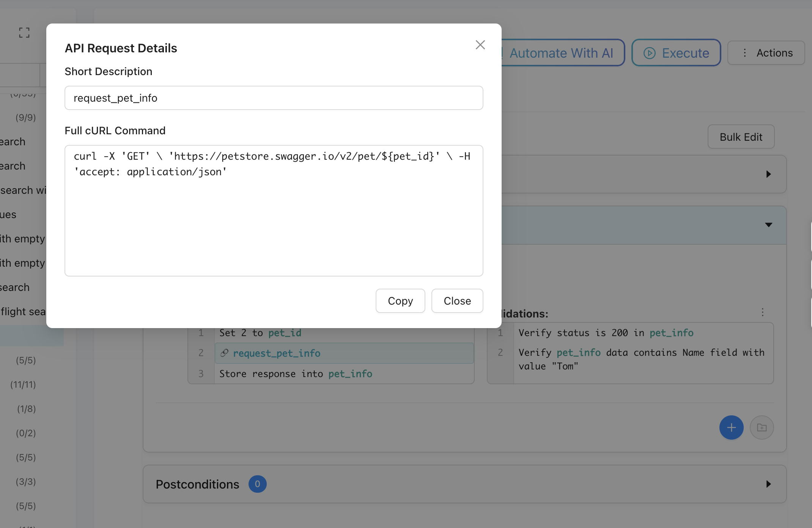The width and height of the screenshot is (812, 528).
Task: Click the Postconditions count badge
Action: click(257, 484)
